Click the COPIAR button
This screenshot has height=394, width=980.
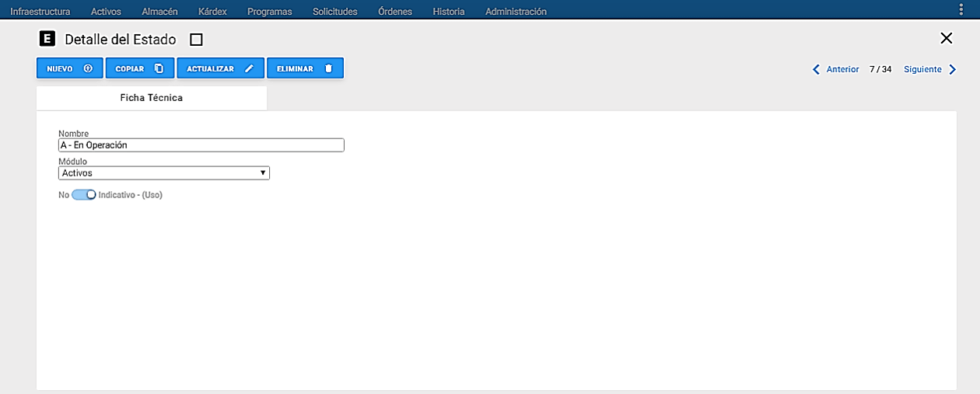140,68
